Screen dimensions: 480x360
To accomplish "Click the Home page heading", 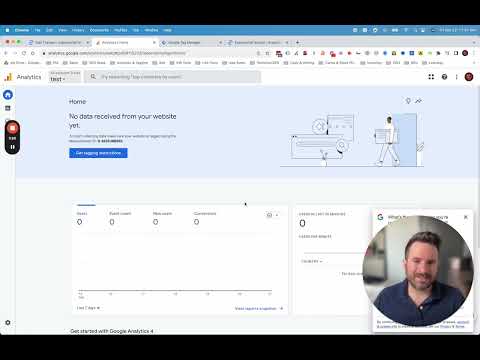I will (x=77, y=102).
